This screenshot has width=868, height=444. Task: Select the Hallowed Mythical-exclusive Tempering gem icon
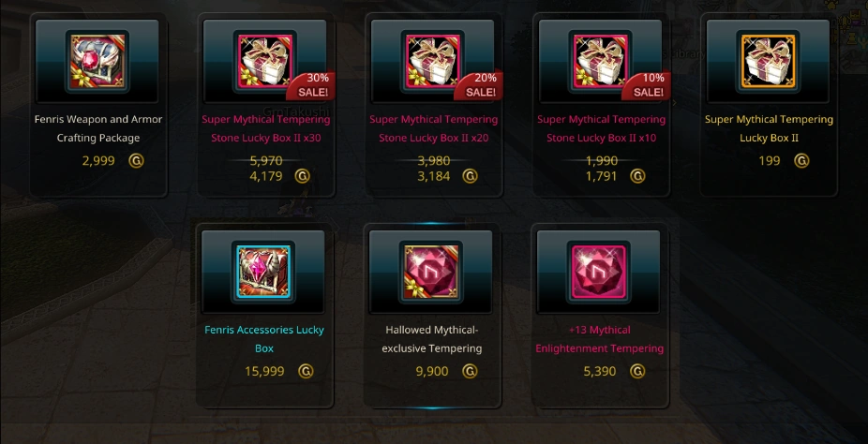tap(431, 272)
